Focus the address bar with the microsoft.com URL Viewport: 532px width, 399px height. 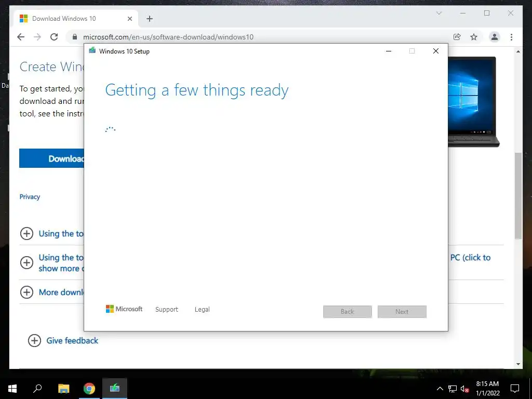(x=168, y=37)
